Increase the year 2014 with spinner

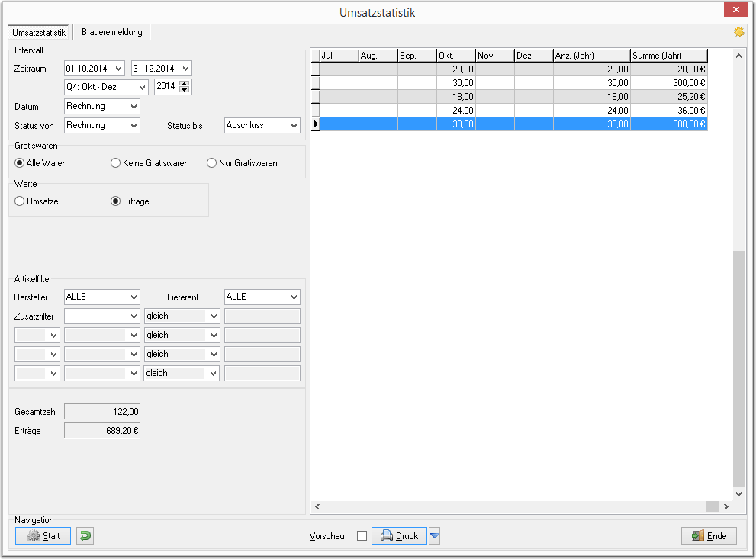tap(184, 83)
